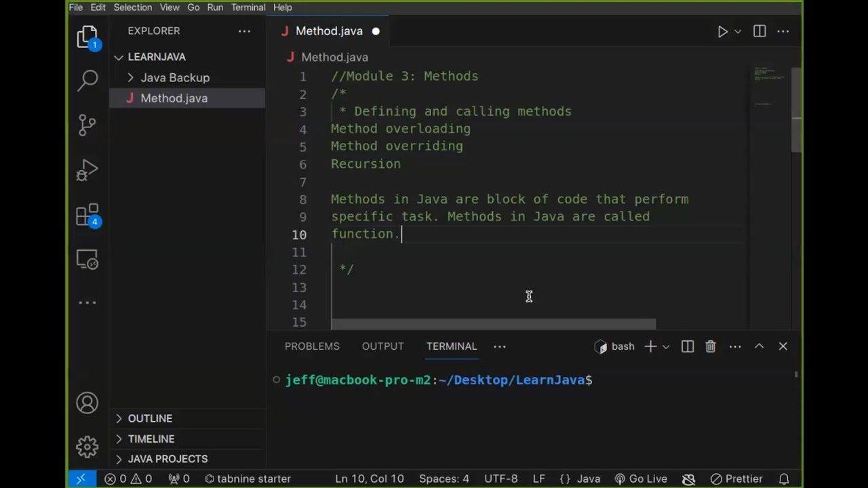This screenshot has height=488, width=868.
Task: Open the Run menu
Action: [215, 7]
